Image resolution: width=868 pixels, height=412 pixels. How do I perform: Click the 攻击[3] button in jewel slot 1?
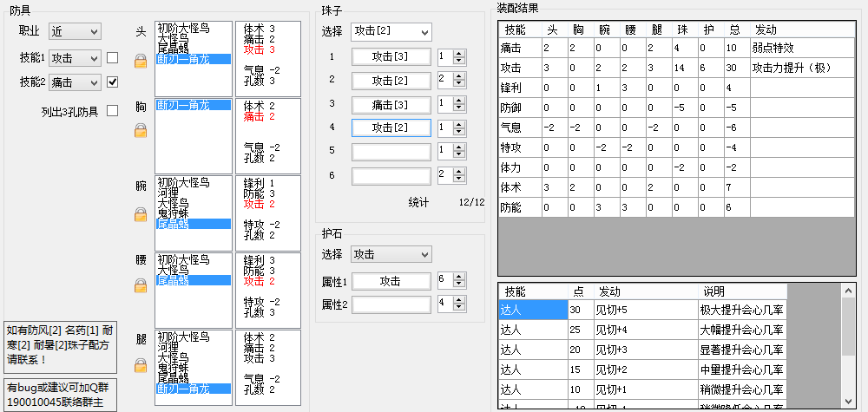click(391, 56)
